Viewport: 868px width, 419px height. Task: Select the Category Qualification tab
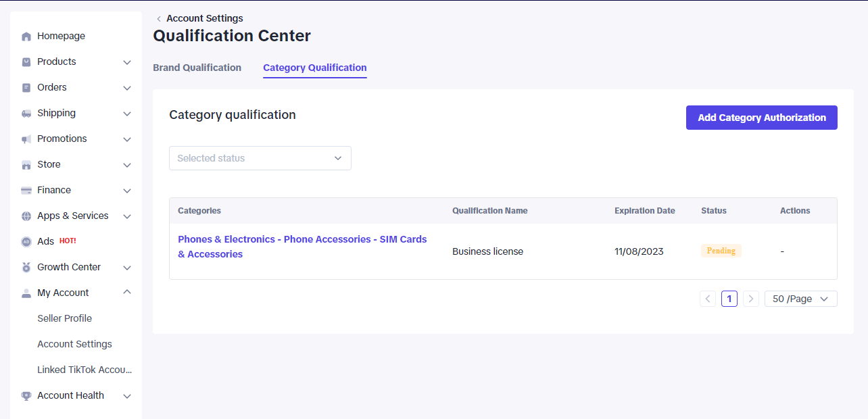(x=315, y=68)
